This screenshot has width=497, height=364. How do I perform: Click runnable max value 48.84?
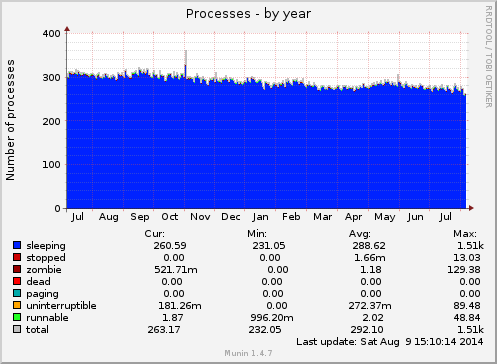coord(467,318)
